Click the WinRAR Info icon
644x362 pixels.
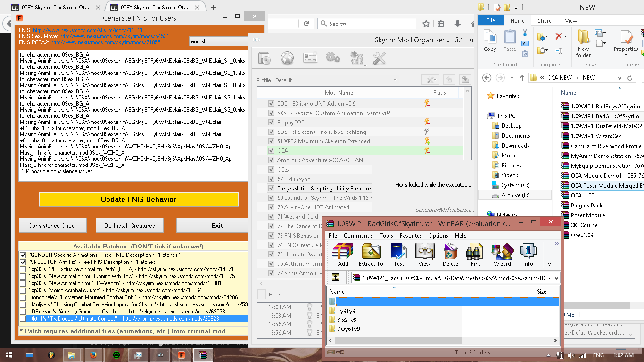tap(528, 255)
